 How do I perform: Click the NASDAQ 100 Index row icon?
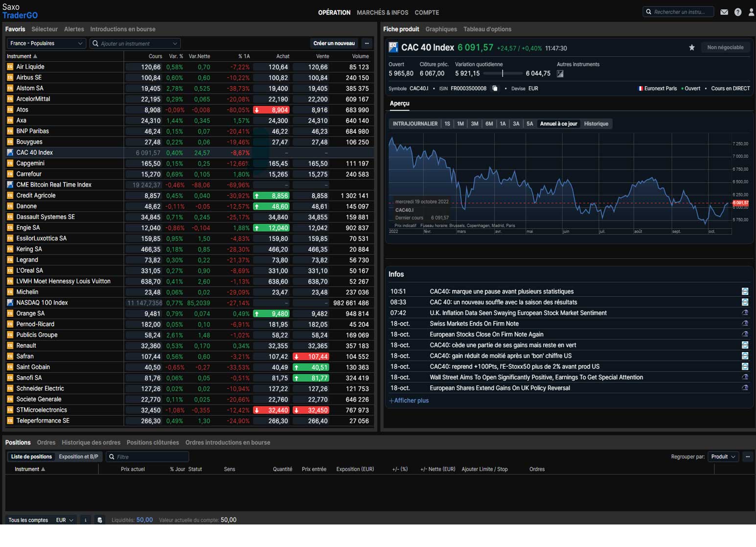(10, 303)
